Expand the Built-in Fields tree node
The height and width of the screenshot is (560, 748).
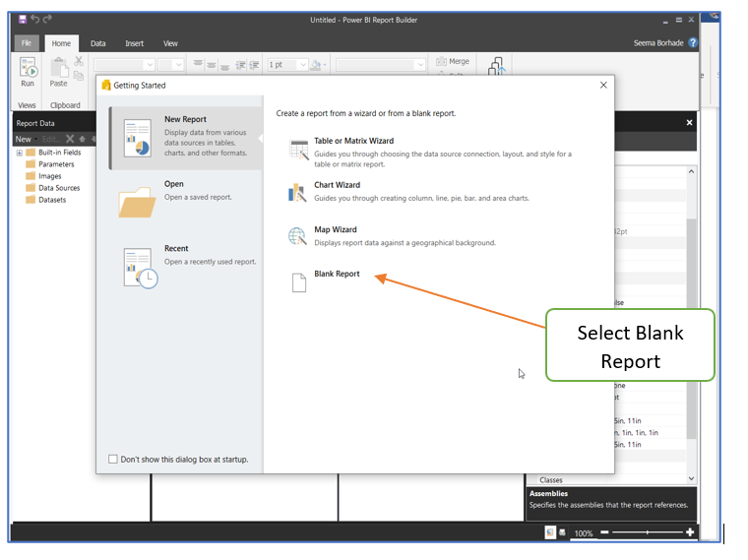pos(19,153)
